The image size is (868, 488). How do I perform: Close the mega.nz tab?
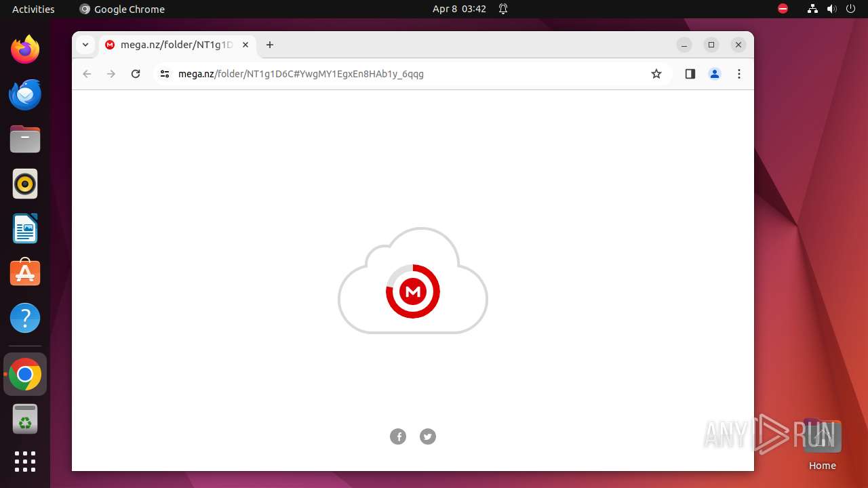[245, 45]
